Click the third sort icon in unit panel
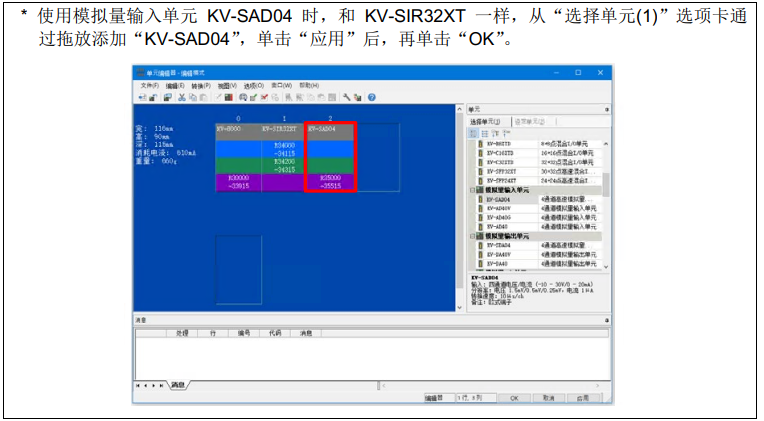Image resolution: width=764 pixels, height=421 pixels. point(496,134)
